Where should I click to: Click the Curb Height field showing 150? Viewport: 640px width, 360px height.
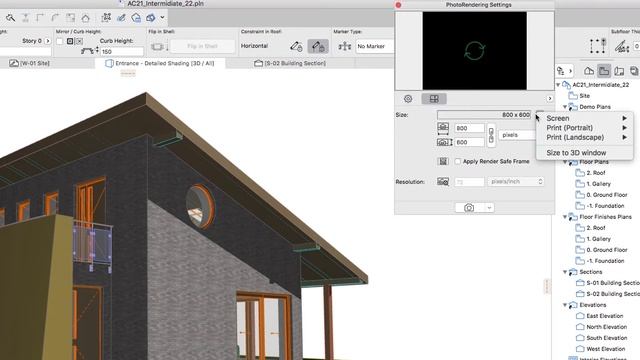pos(121,51)
